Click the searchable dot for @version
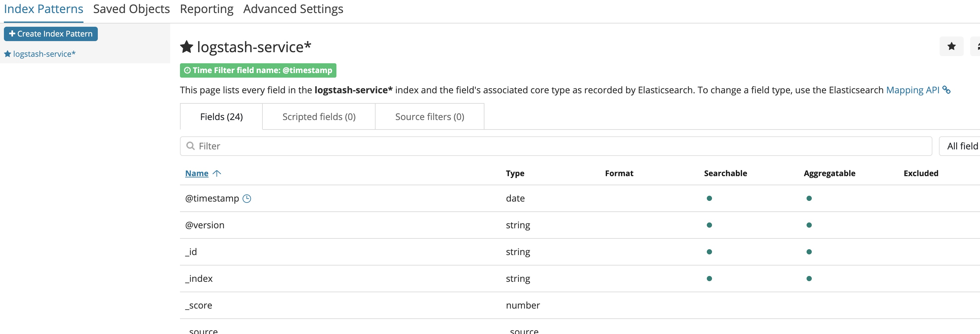This screenshot has width=980, height=334. click(709, 225)
